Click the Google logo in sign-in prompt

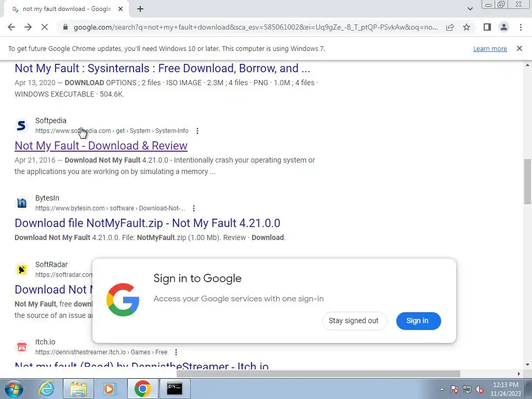(x=123, y=300)
